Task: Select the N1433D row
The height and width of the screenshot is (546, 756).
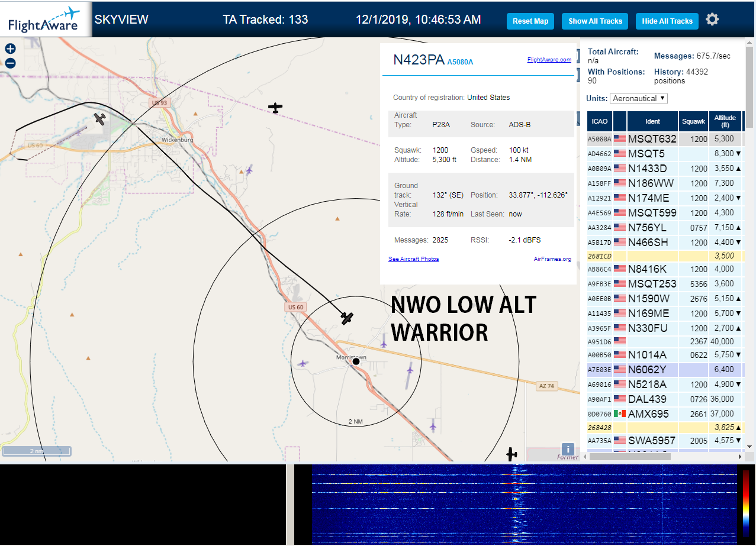Action: coord(665,168)
